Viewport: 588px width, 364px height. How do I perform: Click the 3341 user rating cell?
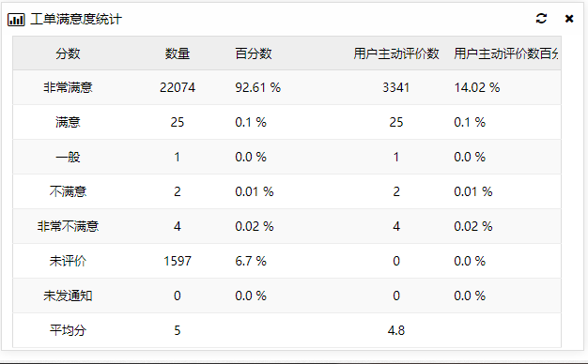[x=396, y=87]
